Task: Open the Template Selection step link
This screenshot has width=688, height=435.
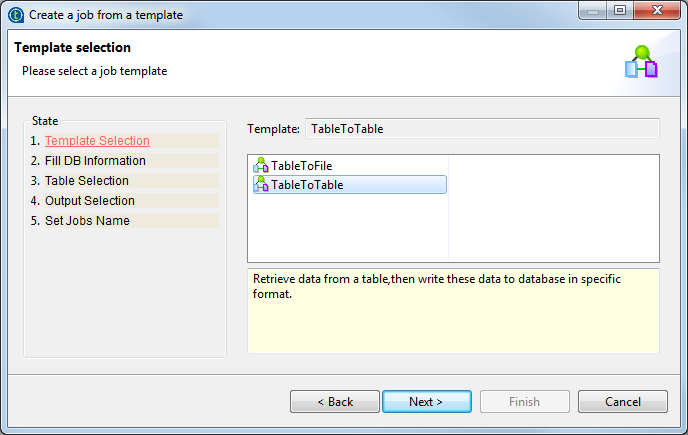Action: point(97,141)
